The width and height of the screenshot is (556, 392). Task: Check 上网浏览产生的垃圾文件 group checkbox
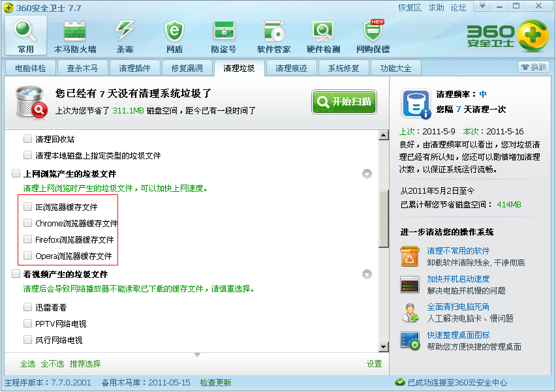[x=16, y=173]
